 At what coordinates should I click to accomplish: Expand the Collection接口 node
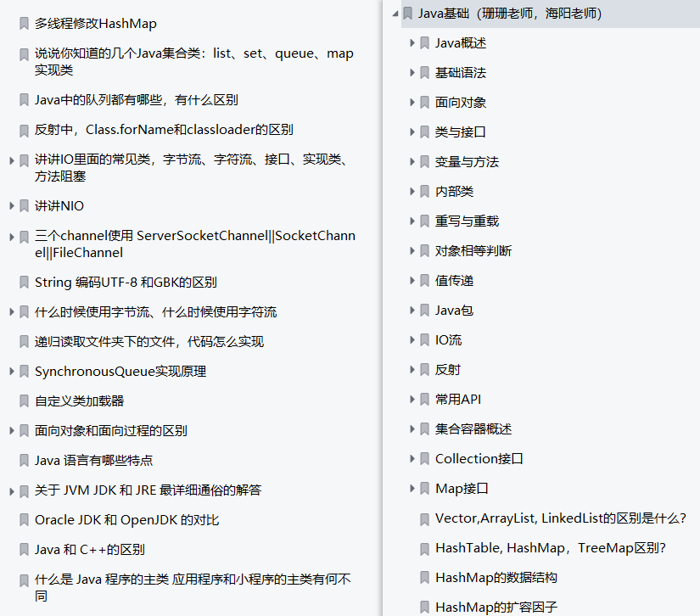click(x=411, y=458)
